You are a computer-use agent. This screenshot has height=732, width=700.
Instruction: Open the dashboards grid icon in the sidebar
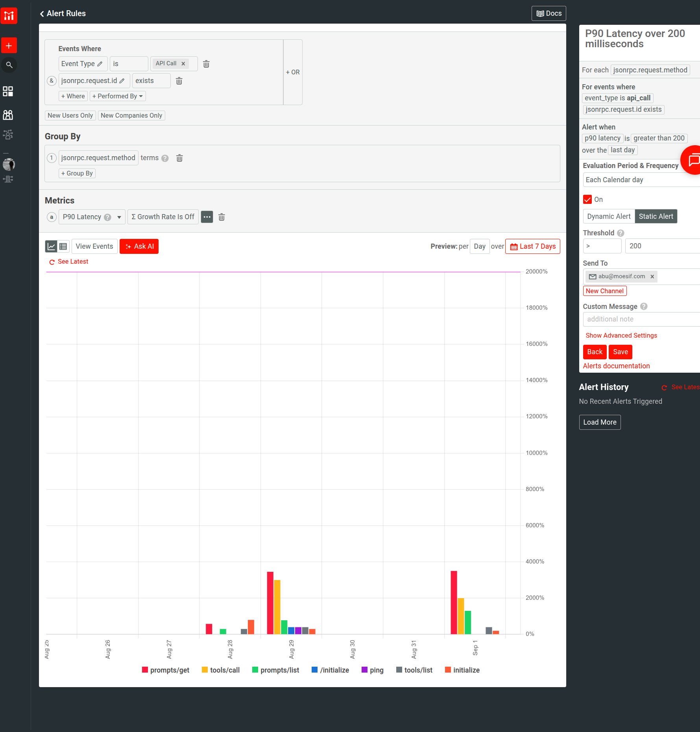pyautogui.click(x=8, y=91)
